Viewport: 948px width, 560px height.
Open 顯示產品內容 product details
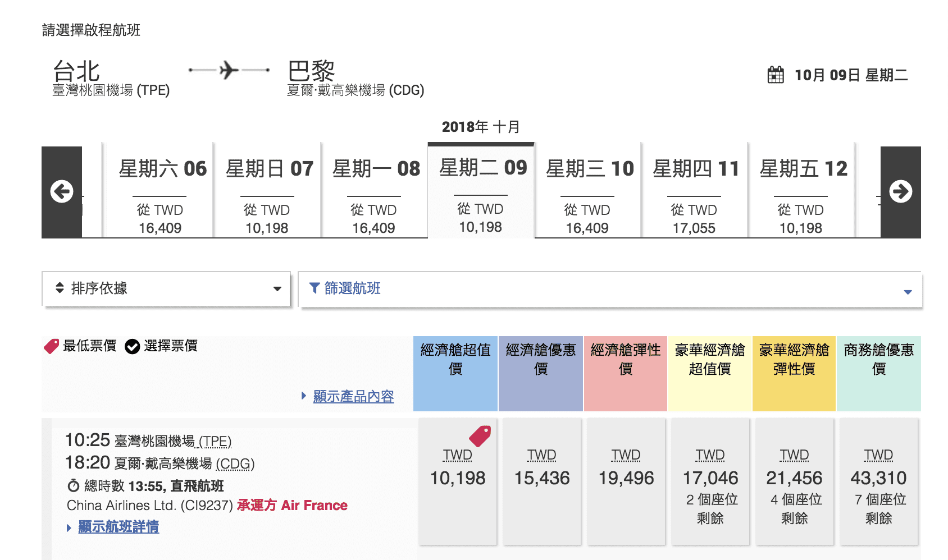(353, 396)
